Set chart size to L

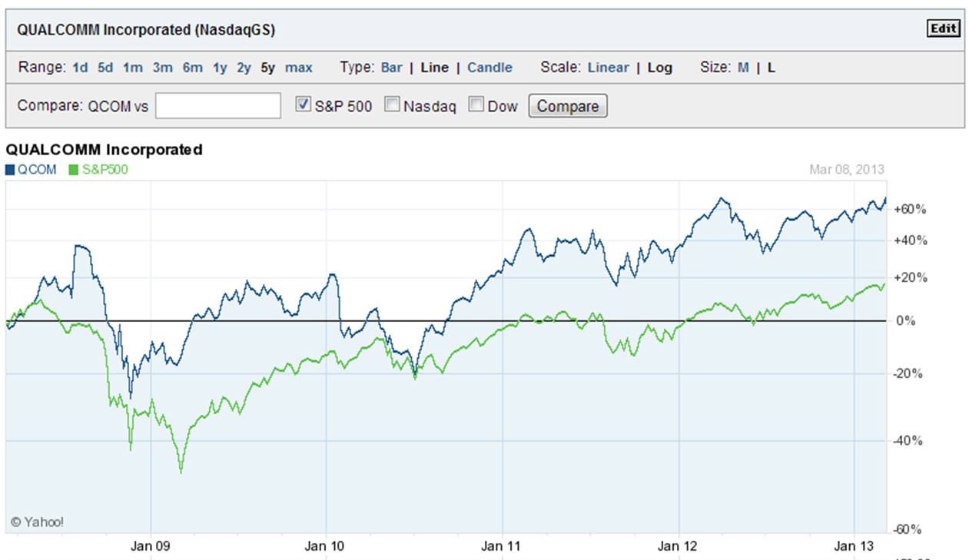click(771, 68)
